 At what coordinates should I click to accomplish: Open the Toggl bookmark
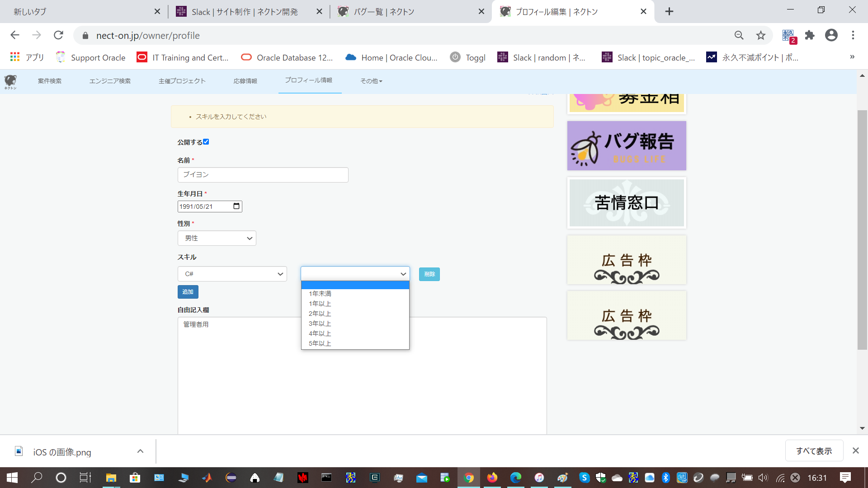tap(468, 57)
